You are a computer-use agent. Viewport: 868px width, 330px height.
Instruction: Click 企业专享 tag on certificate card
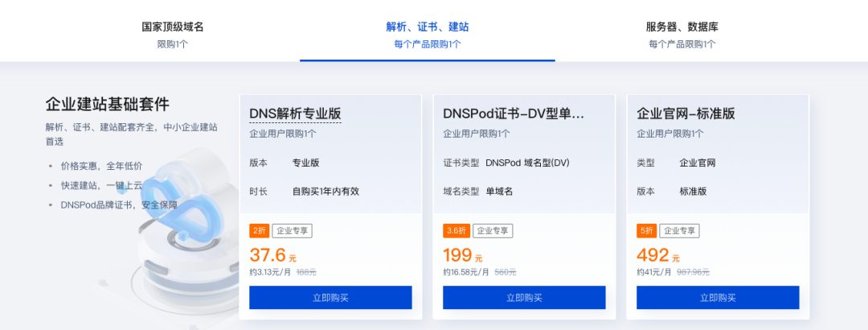click(493, 231)
